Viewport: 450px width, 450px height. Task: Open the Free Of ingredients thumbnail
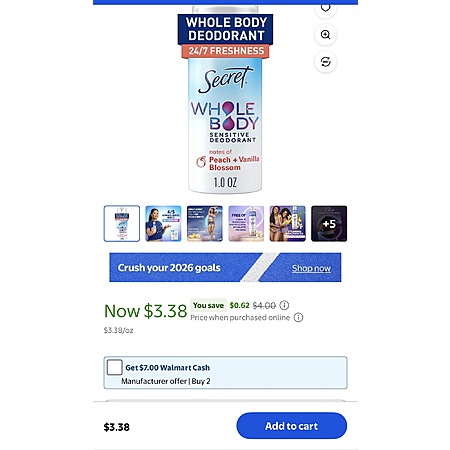pyautogui.click(x=246, y=223)
